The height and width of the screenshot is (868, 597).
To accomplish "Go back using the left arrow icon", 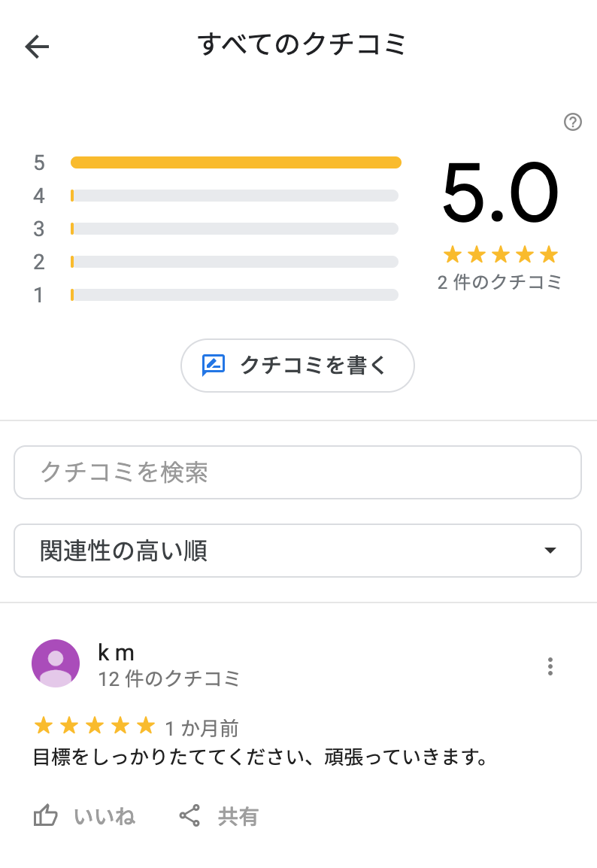I will coord(37,47).
